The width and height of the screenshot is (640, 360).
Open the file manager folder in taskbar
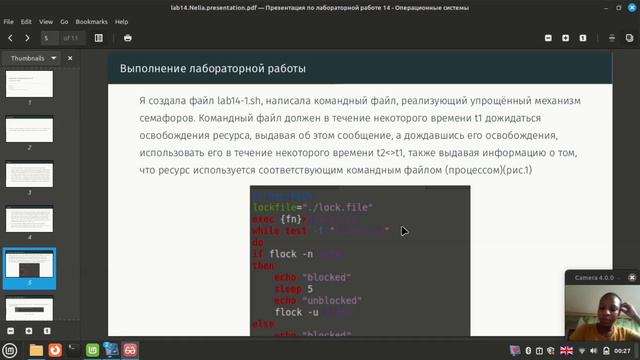(x=36, y=350)
